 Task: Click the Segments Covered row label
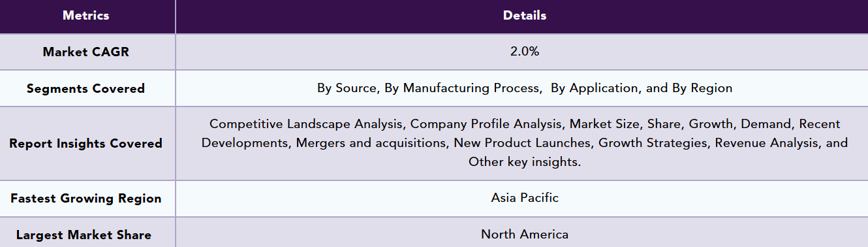(86, 88)
